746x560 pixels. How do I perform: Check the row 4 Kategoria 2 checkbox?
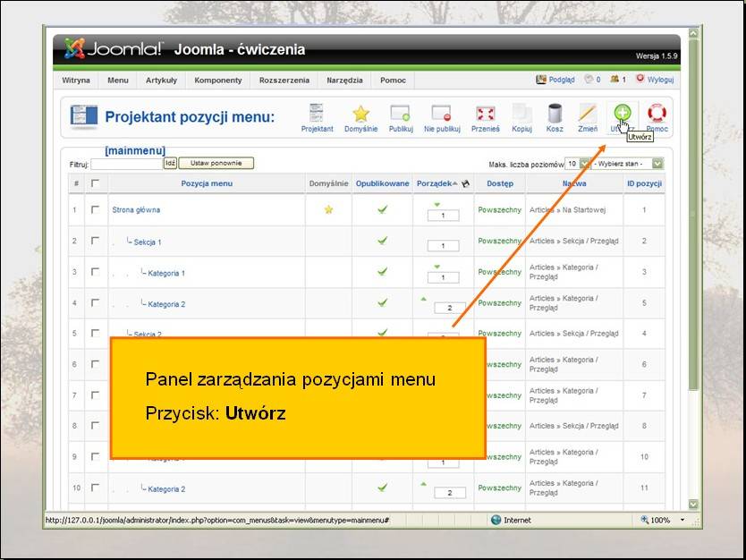(x=95, y=302)
